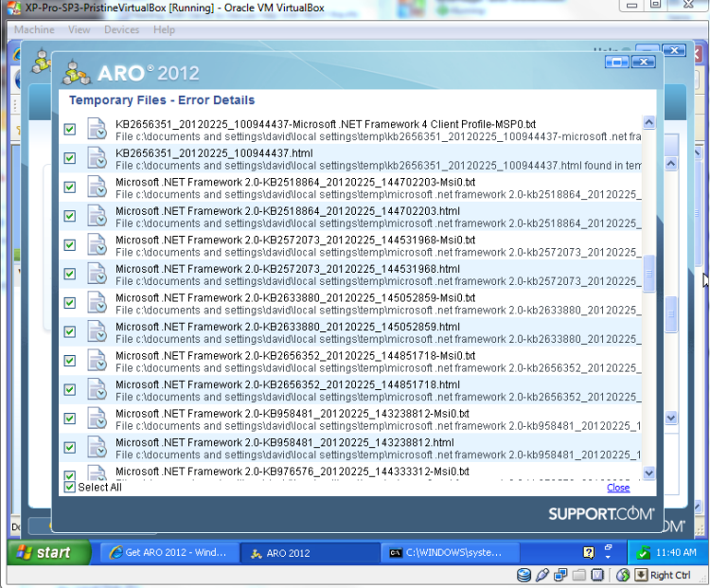Click the system tray clock 11:40 AM
The width and height of the screenshot is (710, 588).
click(676, 553)
